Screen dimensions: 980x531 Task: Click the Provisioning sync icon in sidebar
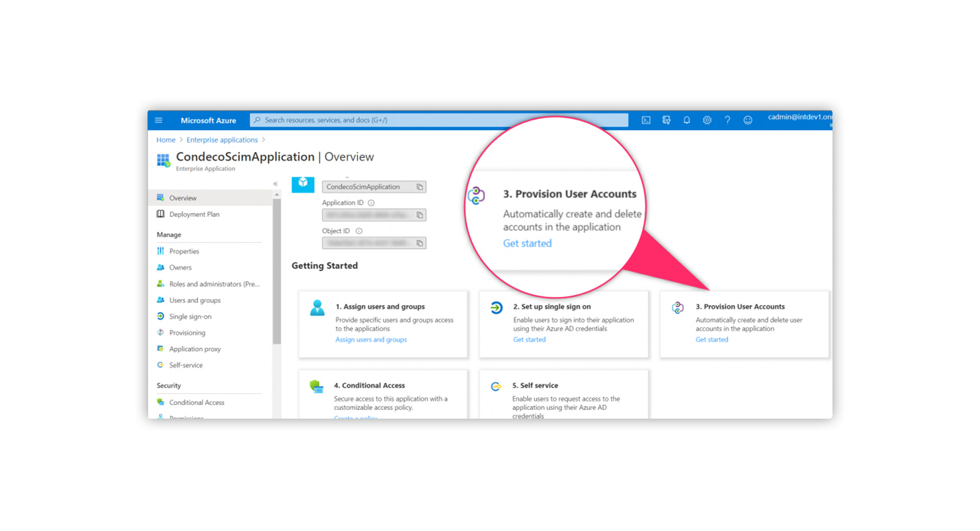coord(160,332)
